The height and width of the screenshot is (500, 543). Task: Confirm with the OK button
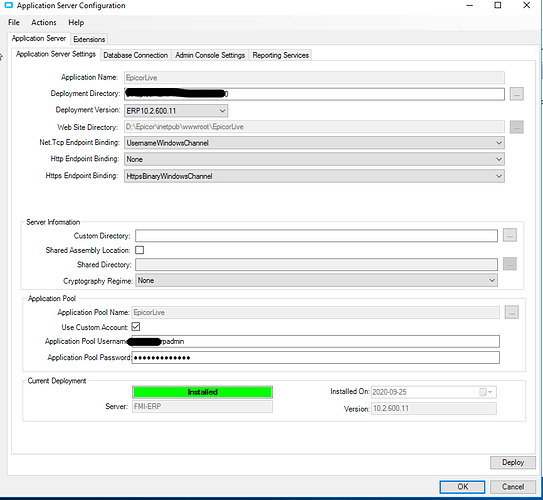(462, 486)
